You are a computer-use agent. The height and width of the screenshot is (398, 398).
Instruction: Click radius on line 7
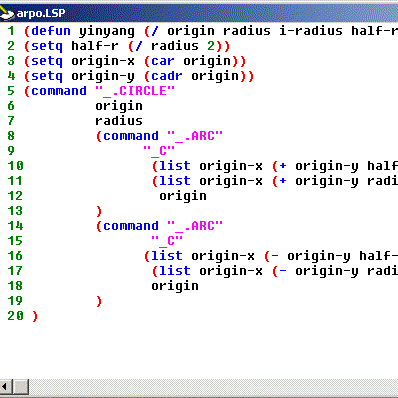[119, 121]
